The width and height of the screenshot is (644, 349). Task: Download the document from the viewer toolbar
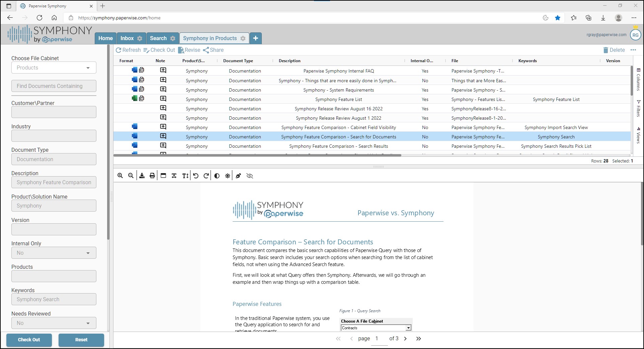pyautogui.click(x=142, y=176)
